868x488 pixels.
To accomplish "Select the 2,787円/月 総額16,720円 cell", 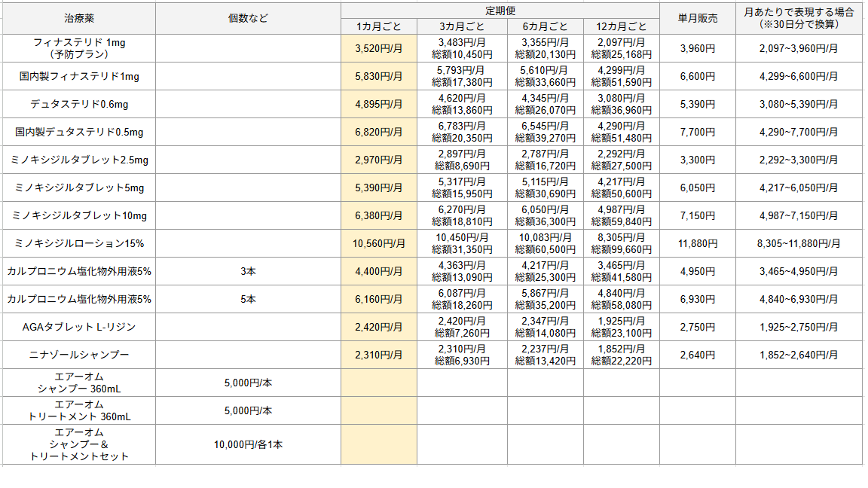I will point(546,160).
